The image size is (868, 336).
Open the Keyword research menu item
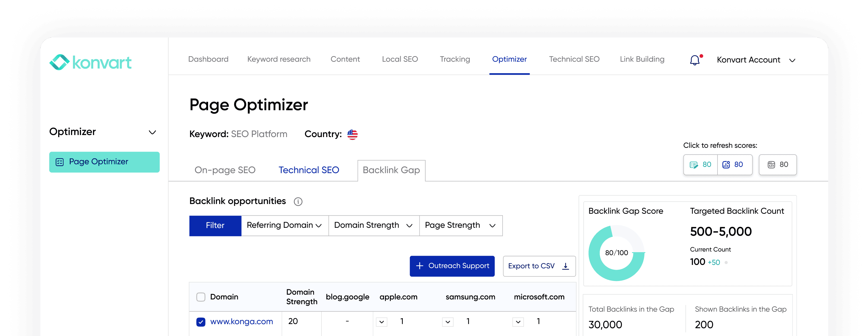pos(279,59)
